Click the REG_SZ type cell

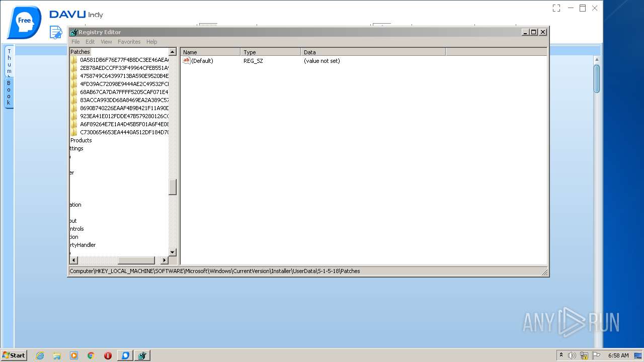pos(253,61)
